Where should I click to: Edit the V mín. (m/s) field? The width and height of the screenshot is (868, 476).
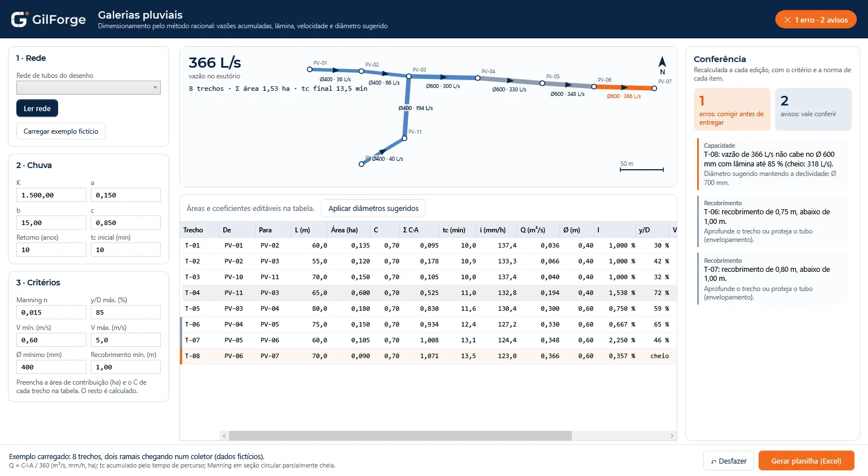click(x=51, y=340)
